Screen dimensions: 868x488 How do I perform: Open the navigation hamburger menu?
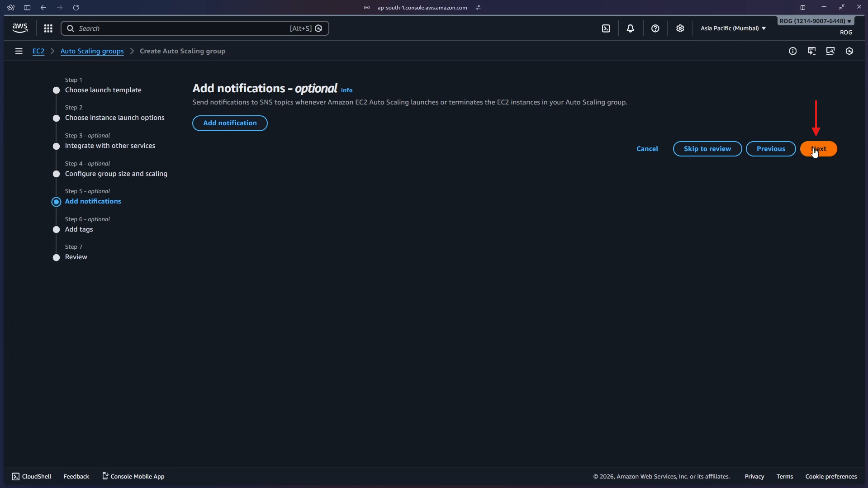[19, 51]
